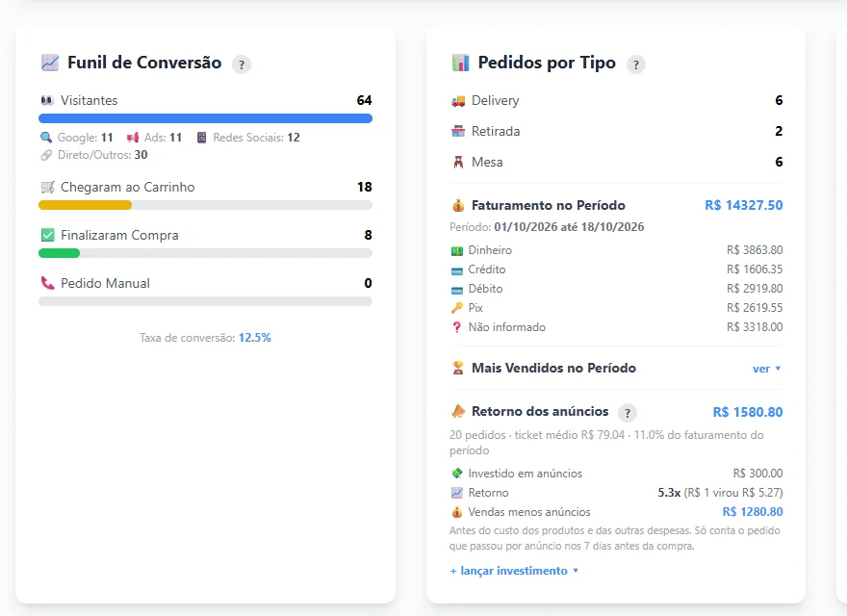Image resolution: width=847 pixels, height=616 pixels.
Task: Click the Investido em anúncios money icon
Action: pyautogui.click(x=457, y=474)
